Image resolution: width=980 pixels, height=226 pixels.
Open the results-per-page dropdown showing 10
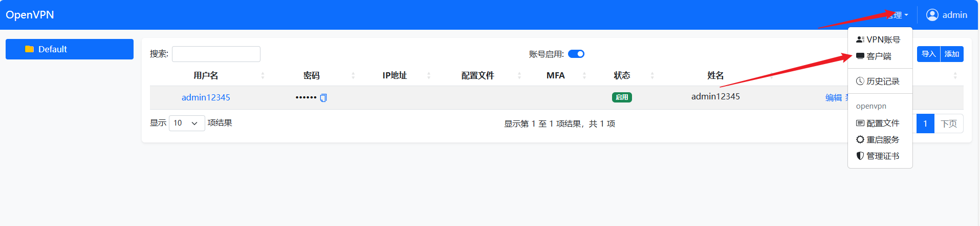(x=187, y=123)
